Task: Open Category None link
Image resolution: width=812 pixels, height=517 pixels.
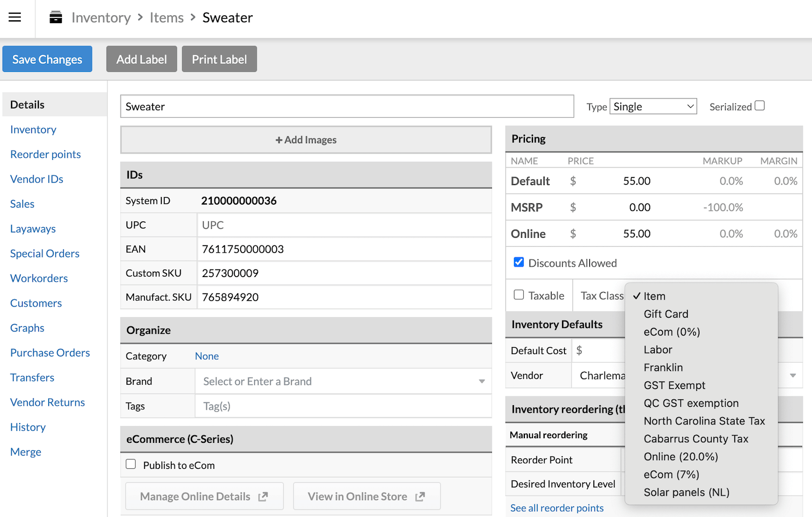Action: click(x=206, y=356)
